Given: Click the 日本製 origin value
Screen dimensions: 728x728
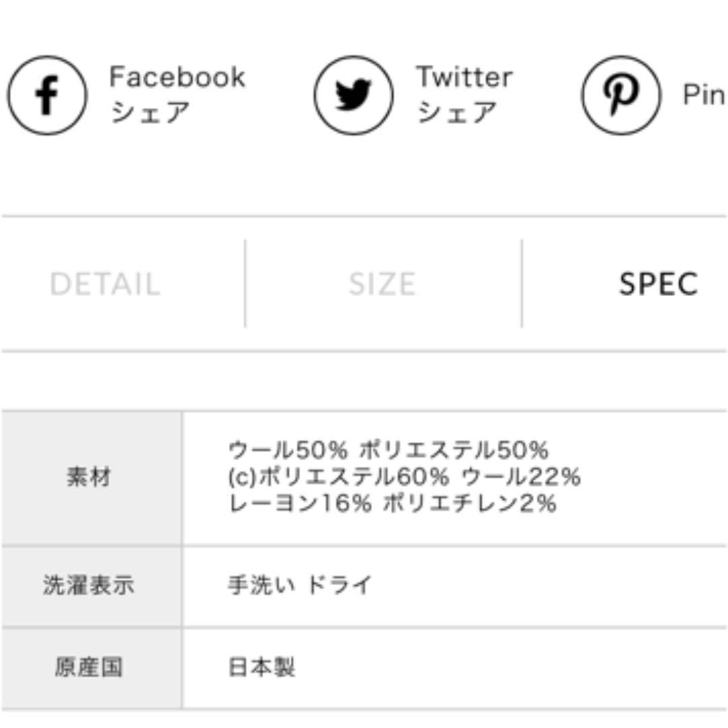Looking at the screenshot, I should click(x=262, y=667).
